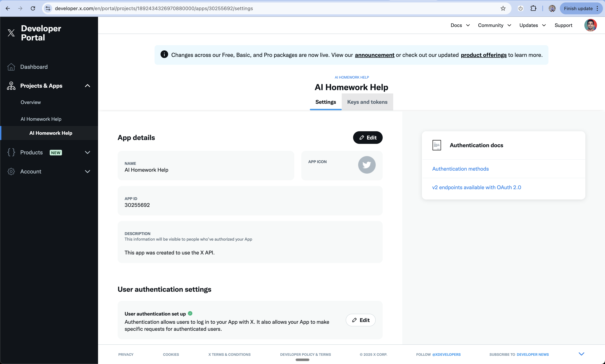Switch to Keys and tokens tab
Image resolution: width=605 pixels, height=364 pixels.
[367, 102]
